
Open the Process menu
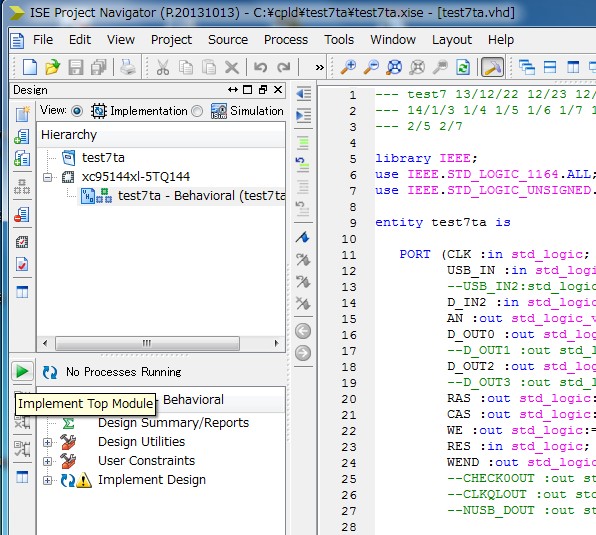click(x=286, y=40)
